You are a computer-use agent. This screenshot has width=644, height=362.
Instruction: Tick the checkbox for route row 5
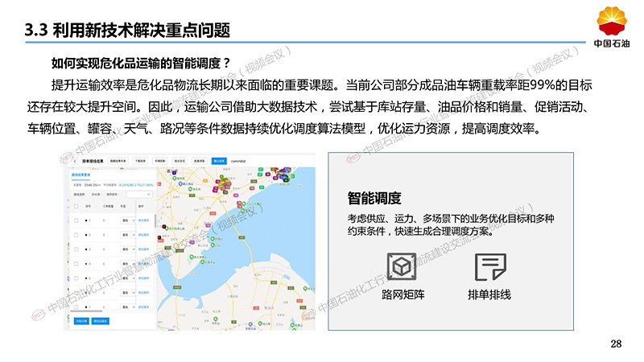coord(76,278)
